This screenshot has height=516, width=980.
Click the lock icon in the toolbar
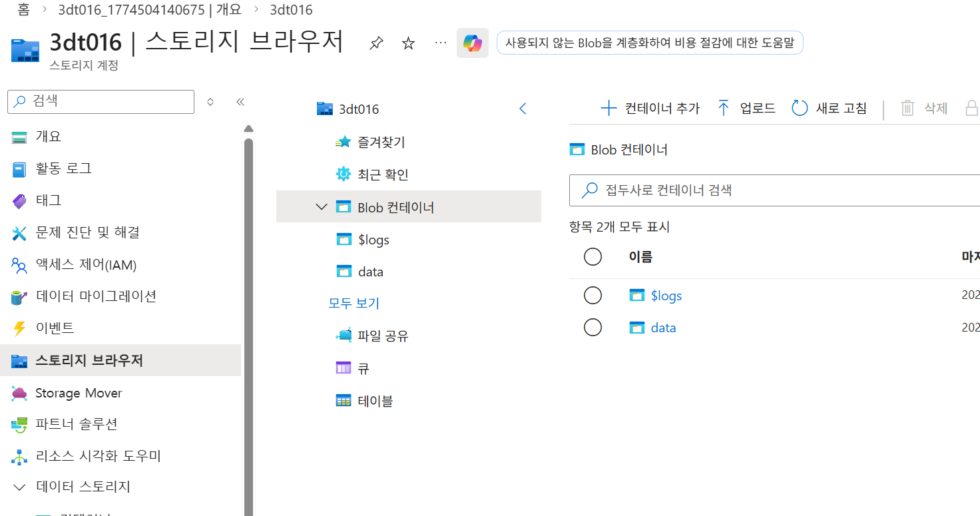[972, 109]
